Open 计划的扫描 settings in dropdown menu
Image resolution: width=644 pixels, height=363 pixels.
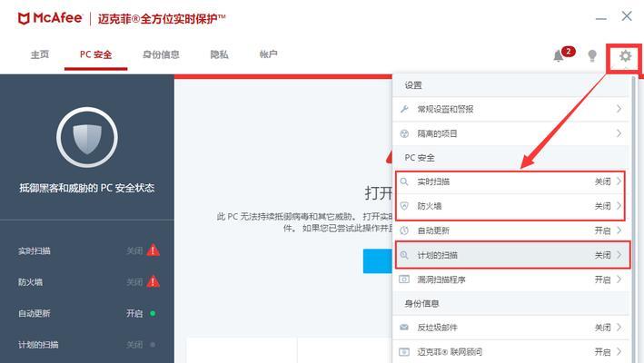coord(512,255)
